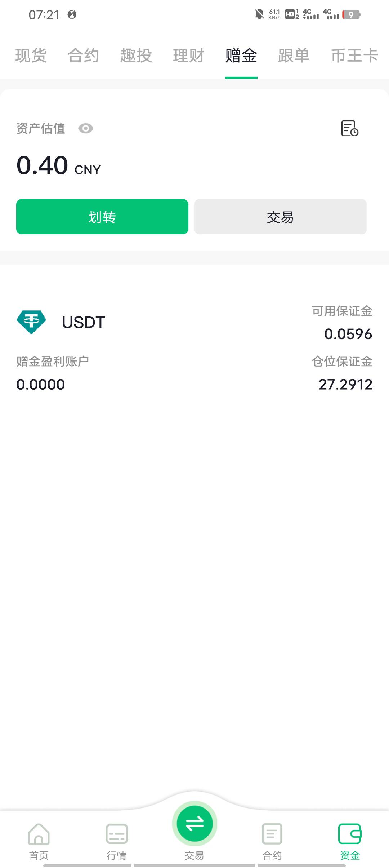The height and width of the screenshot is (868, 389).
Task: Open the transaction history records icon
Action: pos(349,128)
